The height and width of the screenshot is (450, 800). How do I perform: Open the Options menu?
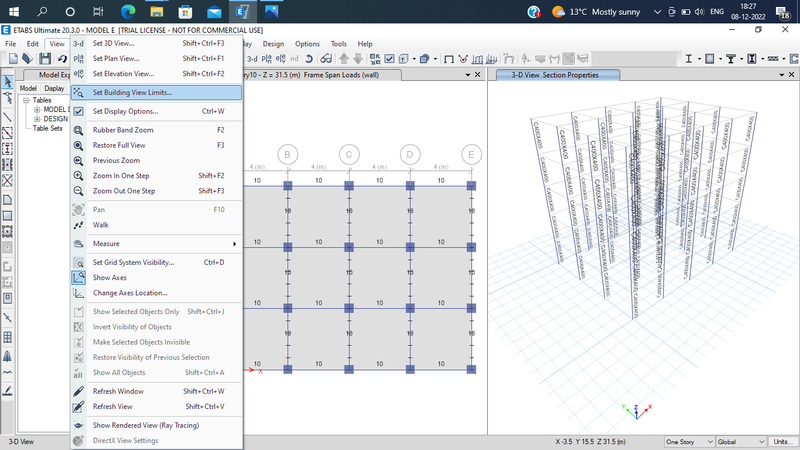click(x=307, y=44)
